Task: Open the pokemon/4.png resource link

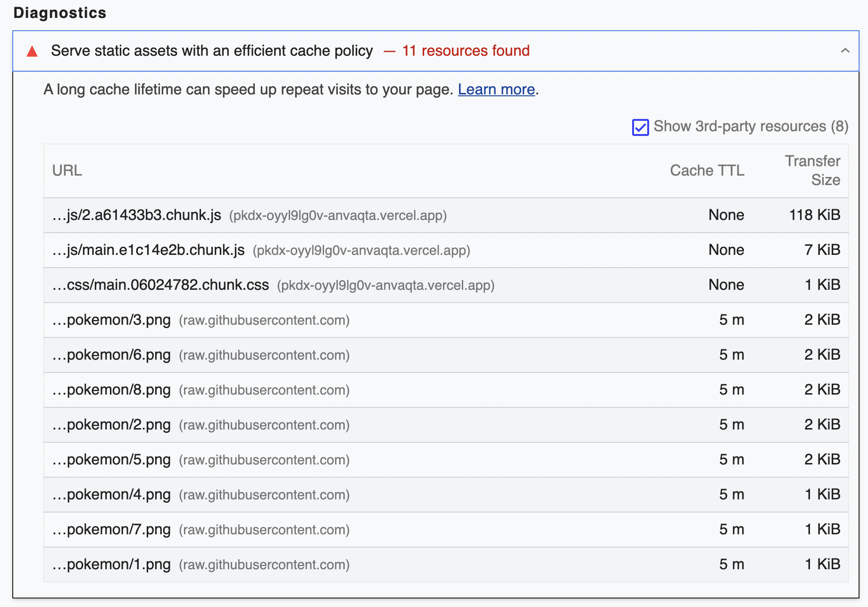Action: tap(112, 495)
